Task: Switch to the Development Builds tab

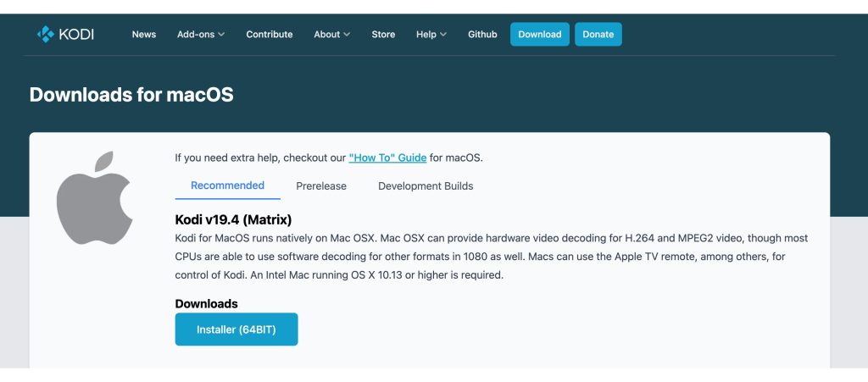Action: click(x=426, y=186)
